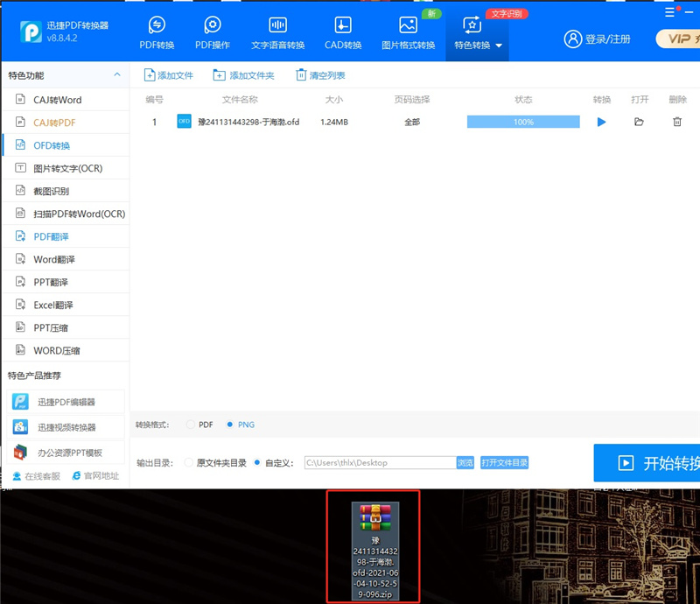700x604 pixels.
Task: Open 办公资源PPT模板 product link
Action: click(66, 453)
